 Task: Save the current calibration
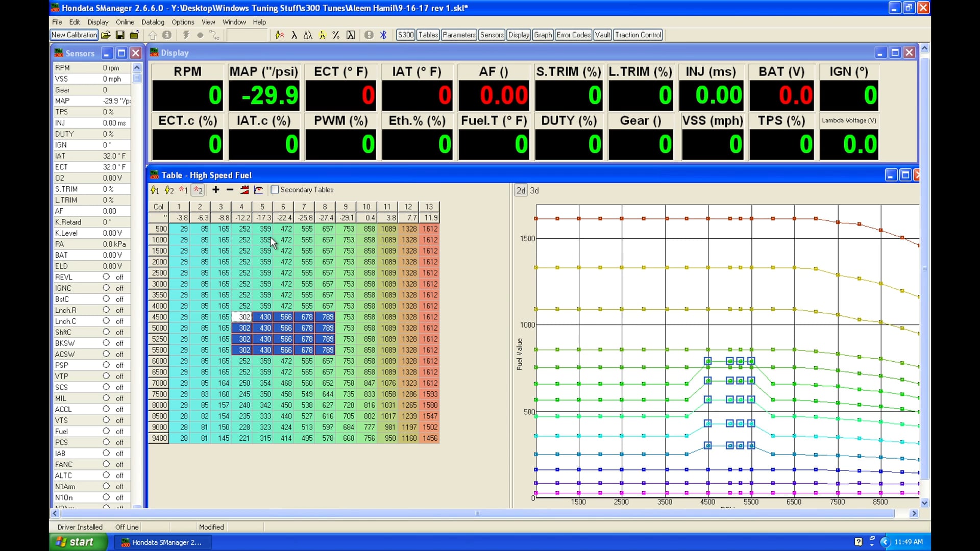(x=120, y=35)
